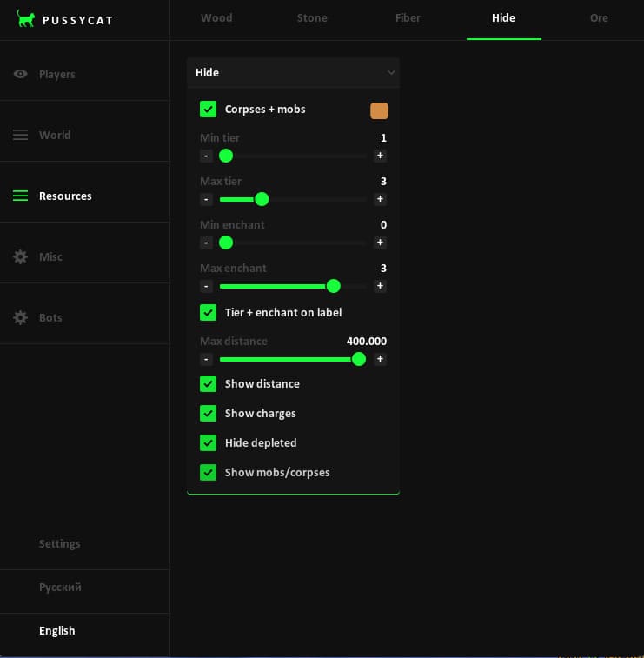
Task: Switch to the Wood tab
Action: (x=216, y=18)
